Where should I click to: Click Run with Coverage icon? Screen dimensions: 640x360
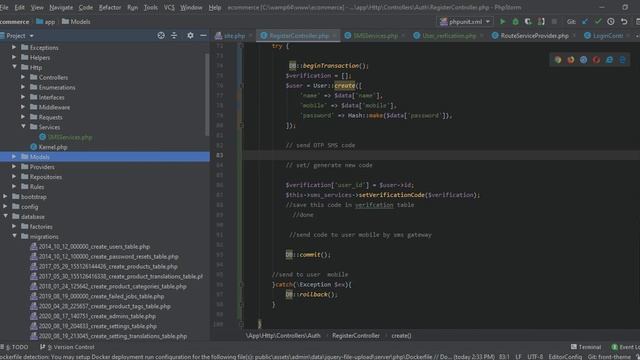click(x=528, y=22)
